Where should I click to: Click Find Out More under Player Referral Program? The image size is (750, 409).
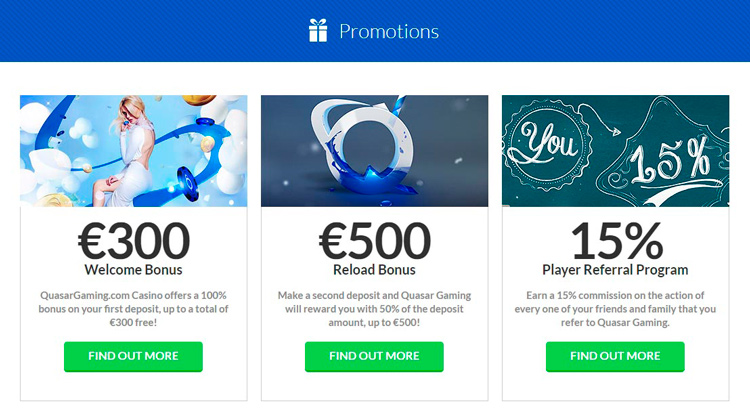point(615,356)
